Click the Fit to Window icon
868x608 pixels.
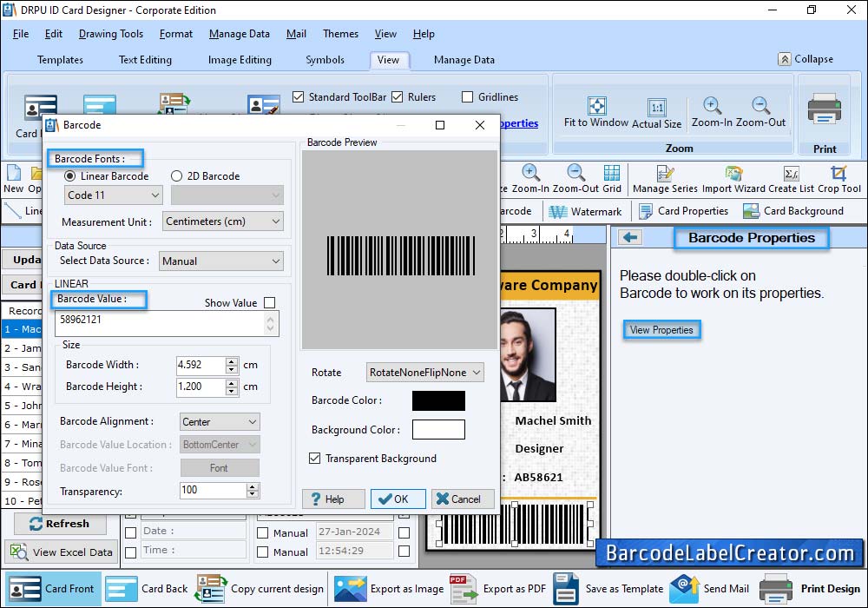pos(597,105)
